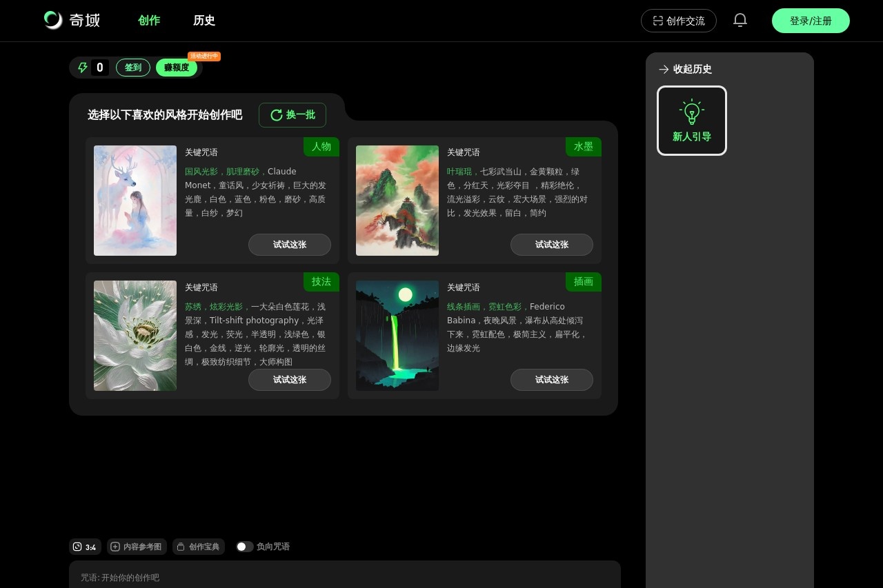This screenshot has height=588, width=883.
Task: Select the 水墨 style tag
Action: tap(583, 147)
